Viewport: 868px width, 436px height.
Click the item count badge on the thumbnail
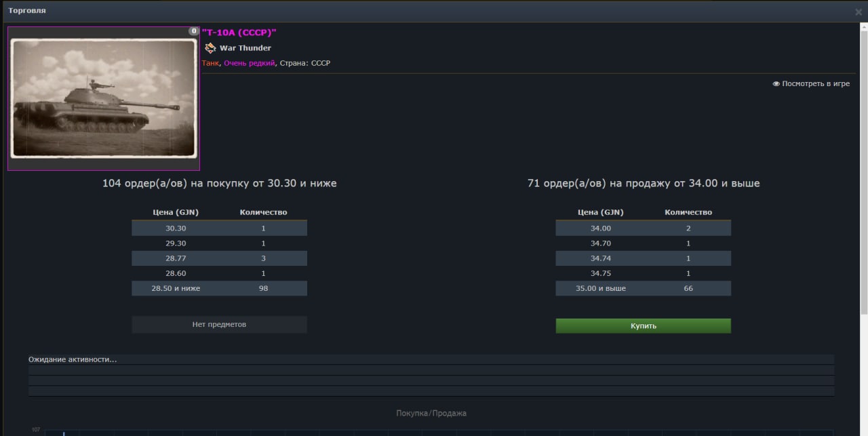tap(194, 31)
